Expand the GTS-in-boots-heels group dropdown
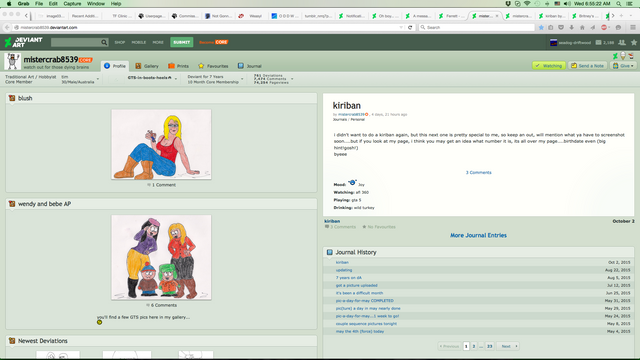Image resolution: width=640 pixels, height=360 pixels. pos(176,79)
